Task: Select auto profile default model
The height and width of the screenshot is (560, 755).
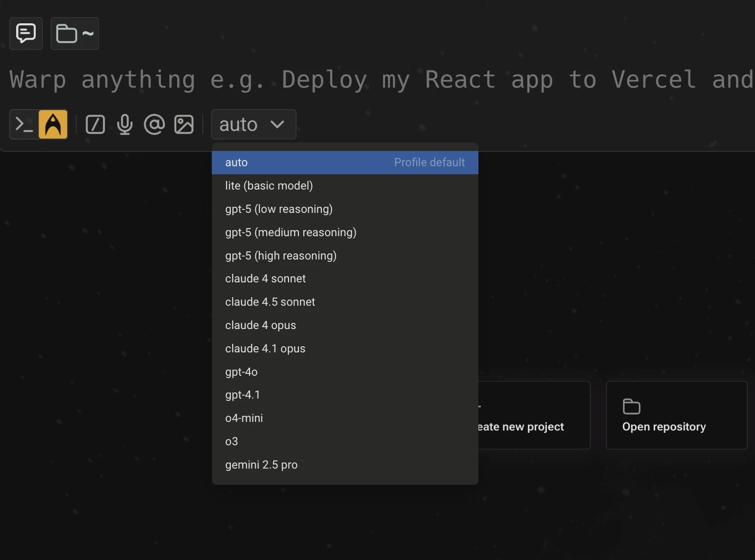Action: (x=345, y=162)
